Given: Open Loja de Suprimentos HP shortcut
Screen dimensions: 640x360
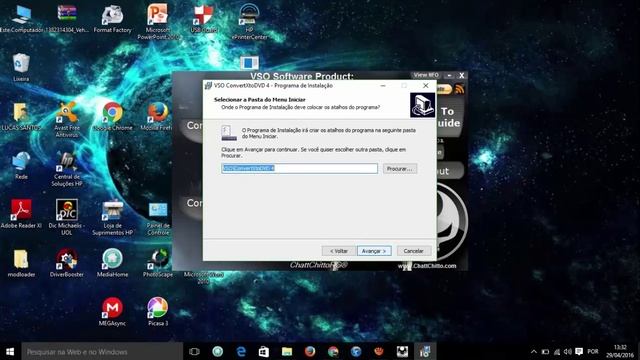Looking at the screenshot, I should click(112, 218).
